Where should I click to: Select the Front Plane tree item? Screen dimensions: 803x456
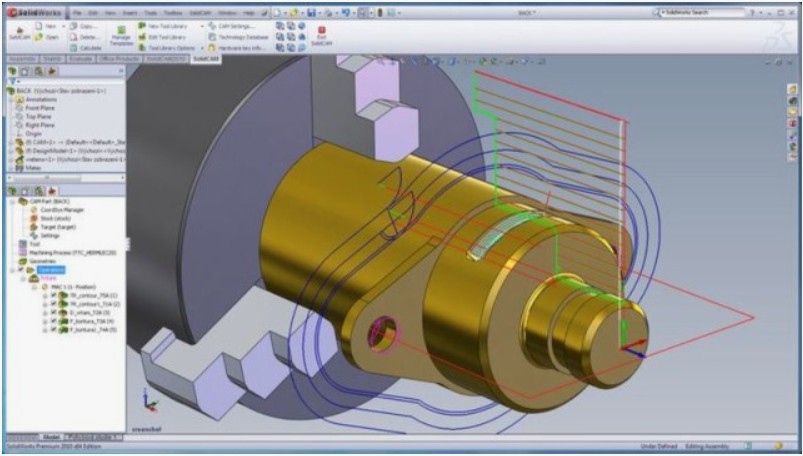35,107
